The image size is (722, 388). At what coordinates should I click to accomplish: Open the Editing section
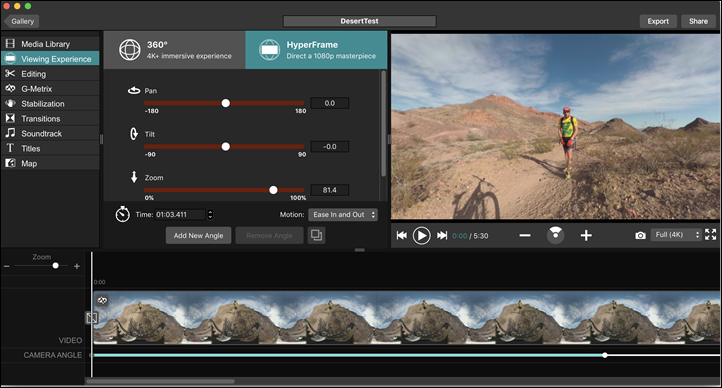[50, 74]
